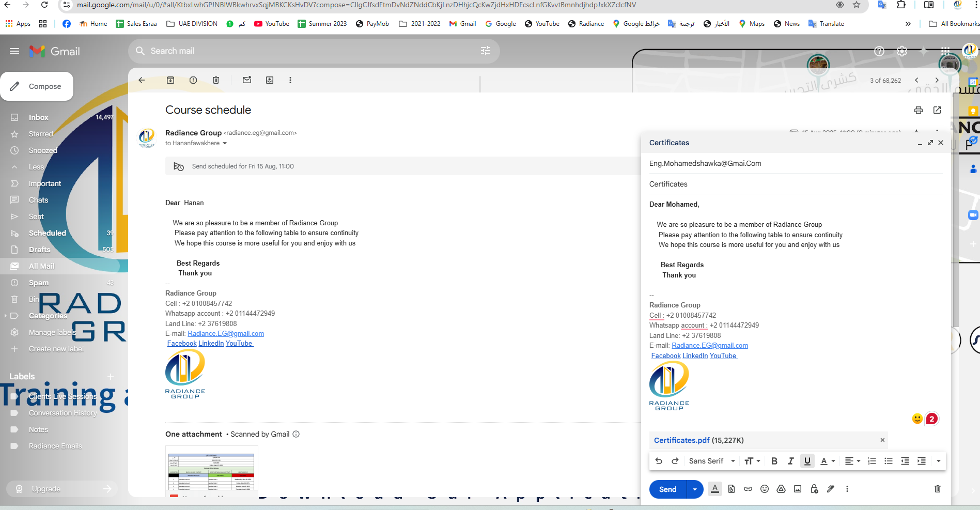
Task: Insert numbered list in compose
Action: click(872, 461)
